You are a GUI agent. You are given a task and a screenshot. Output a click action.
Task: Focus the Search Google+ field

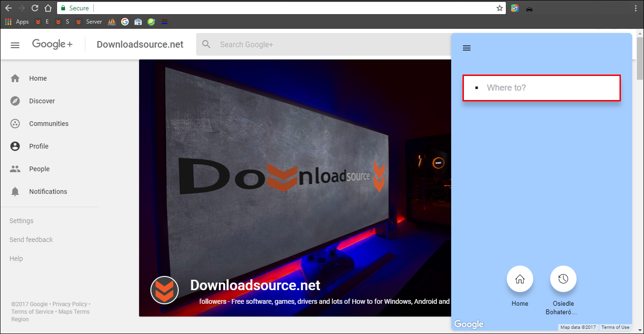323,44
